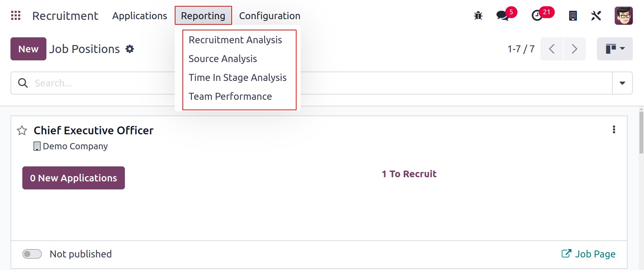This screenshot has height=270, width=644.
Task: Open the kanban view switcher dropdown
Action: pos(615,49)
